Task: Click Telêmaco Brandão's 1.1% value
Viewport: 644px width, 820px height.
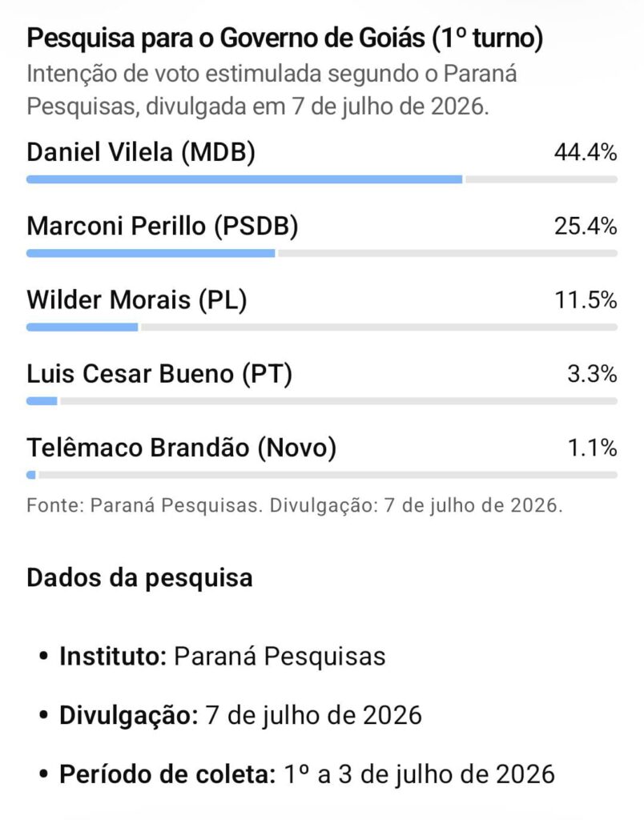Action: point(592,448)
